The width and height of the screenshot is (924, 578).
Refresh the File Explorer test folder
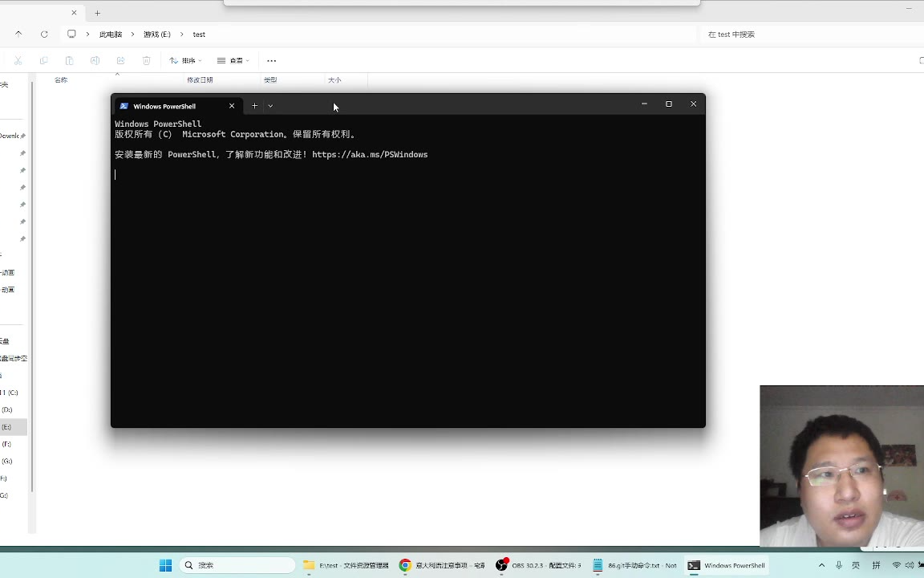pyautogui.click(x=44, y=35)
